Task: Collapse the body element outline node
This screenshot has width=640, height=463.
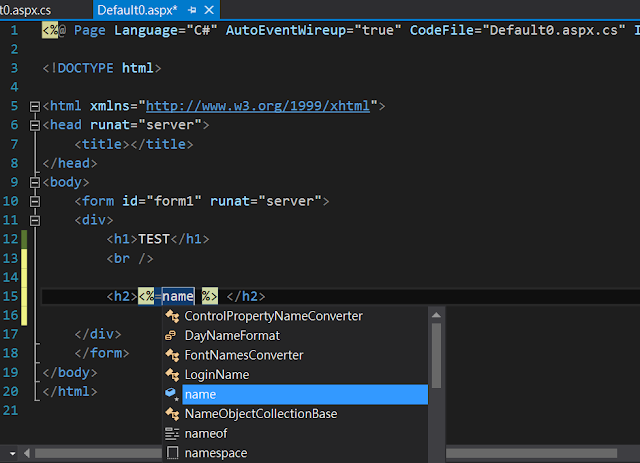Action: tap(35, 183)
